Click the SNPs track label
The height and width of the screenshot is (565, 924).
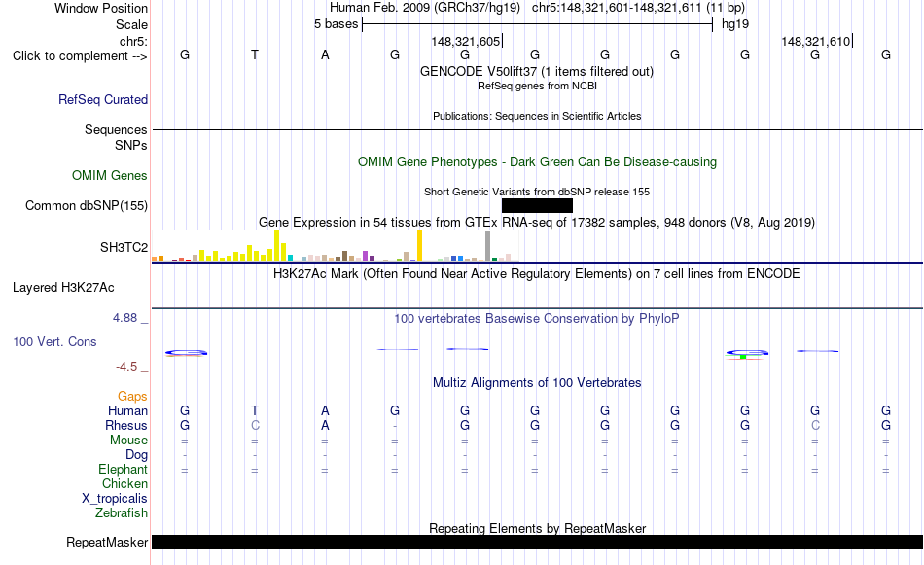pyautogui.click(x=131, y=145)
